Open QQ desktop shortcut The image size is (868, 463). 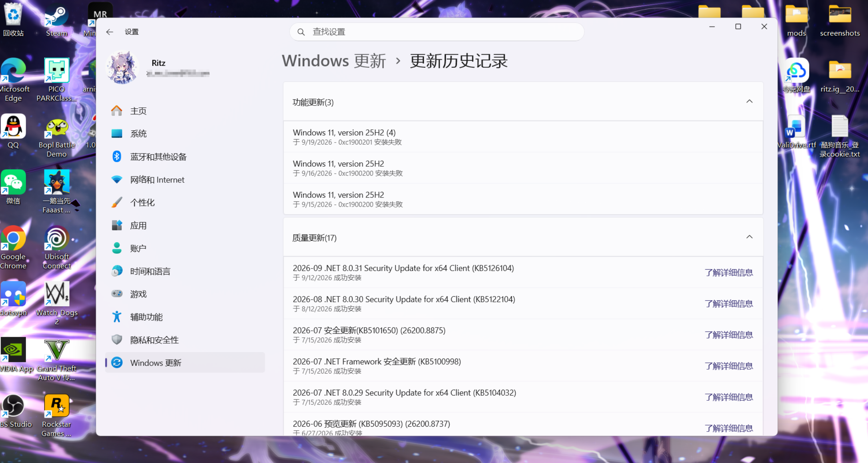click(x=13, y=131)
